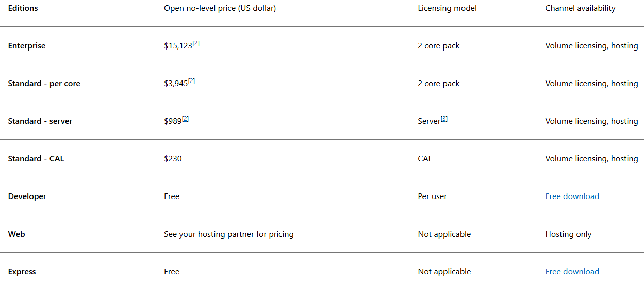Open footnote 3 link beside Server licensing

click(444, 119)
